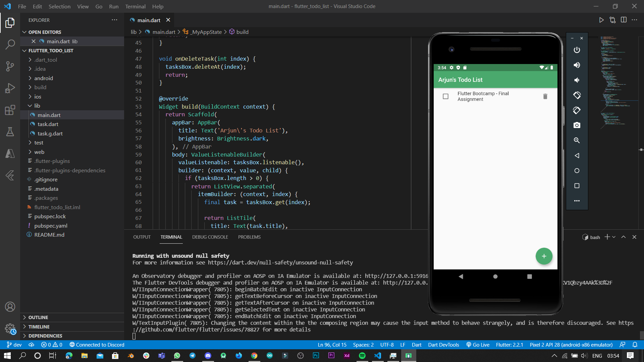
Task: Rotate emulator right
Action: tap(577, 110)
